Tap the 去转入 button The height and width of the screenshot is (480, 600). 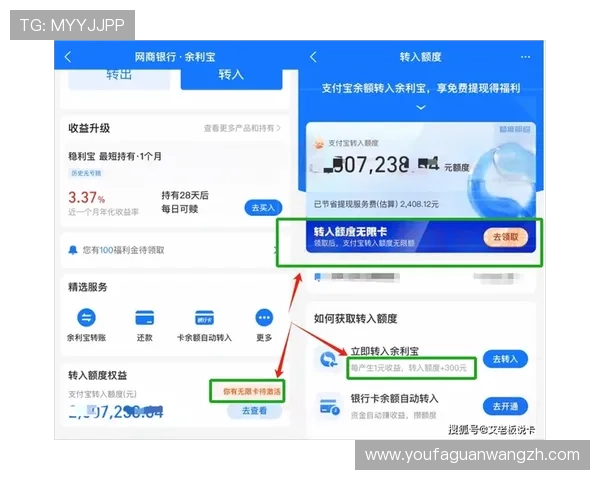tap(505, 359)
